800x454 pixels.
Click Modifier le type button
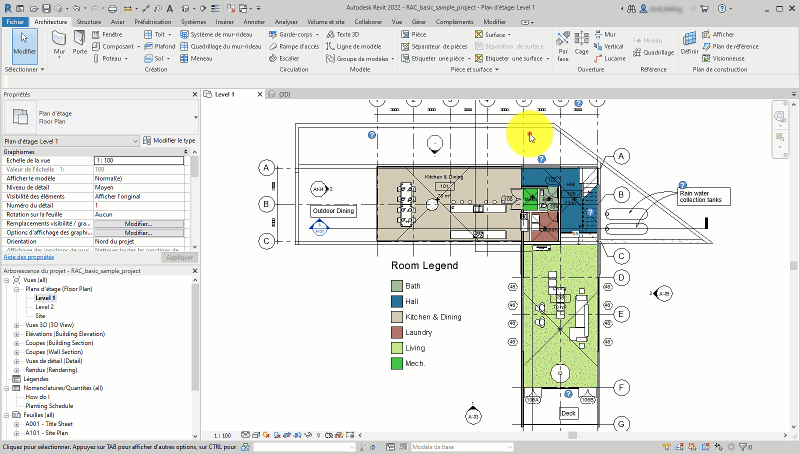169,141
